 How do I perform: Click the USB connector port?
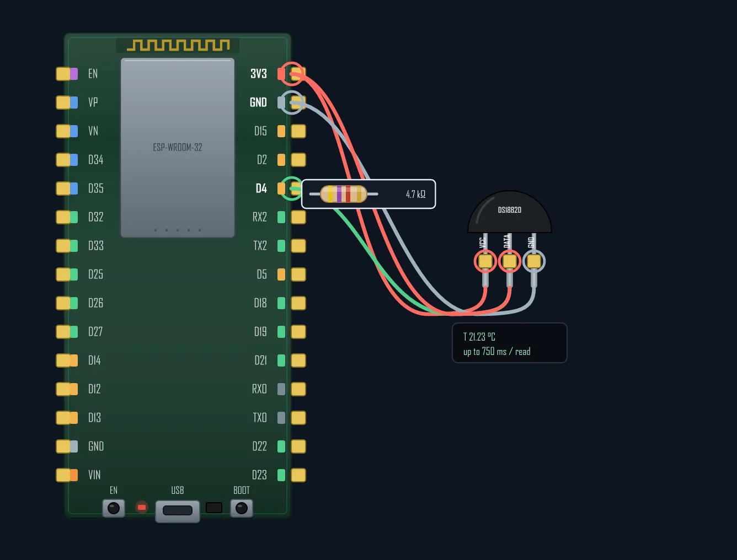(x=178, y=511)
